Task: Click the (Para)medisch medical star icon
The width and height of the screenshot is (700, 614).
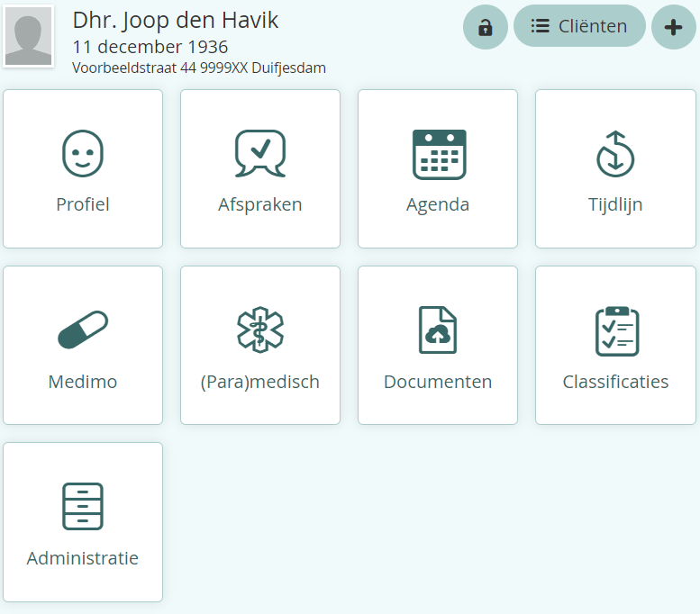Action: (x=260, y=330)
